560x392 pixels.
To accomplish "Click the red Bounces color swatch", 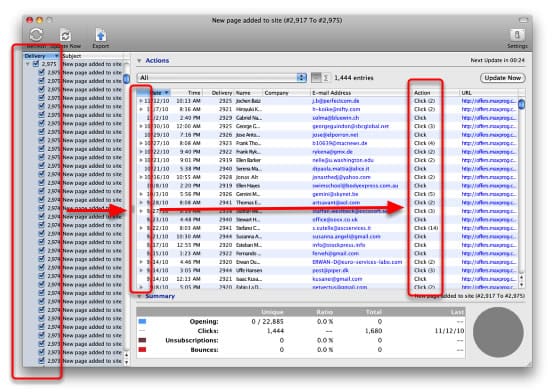I will click(142, 350).
